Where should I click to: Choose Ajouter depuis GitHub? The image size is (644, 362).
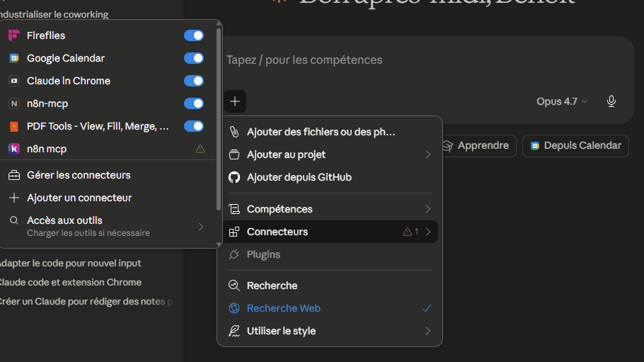[330, 177]
